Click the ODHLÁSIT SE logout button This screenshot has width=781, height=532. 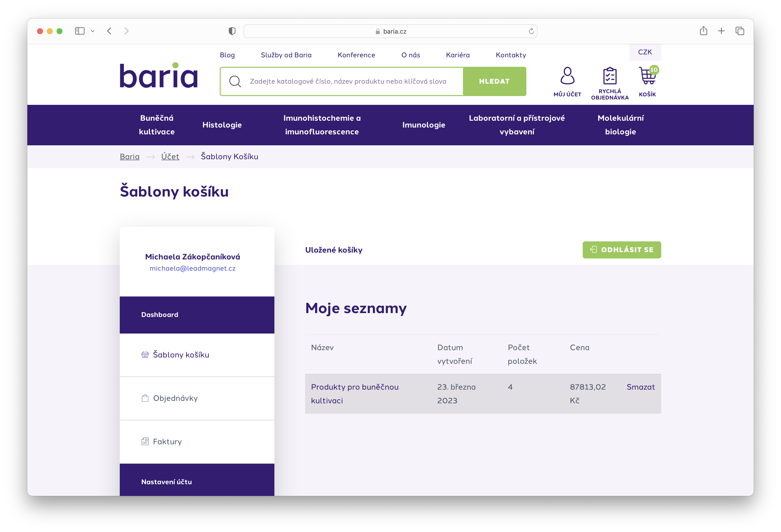coord(622,250)
